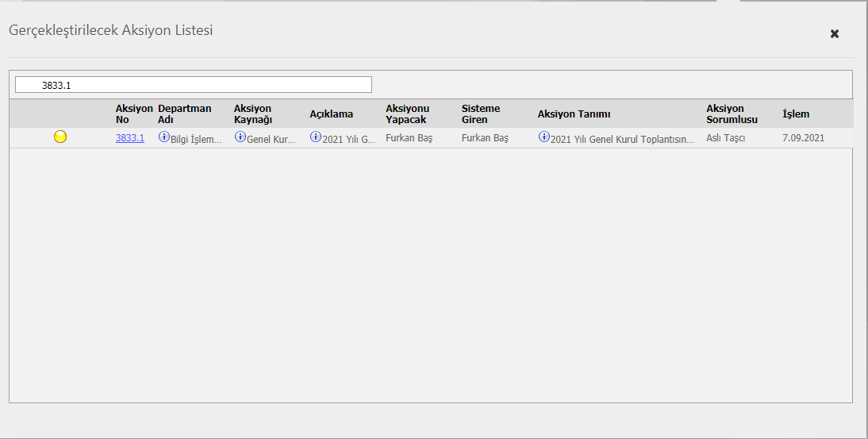Click Furkan Baş under Aksiyonu Yapacak

point(409,138)
